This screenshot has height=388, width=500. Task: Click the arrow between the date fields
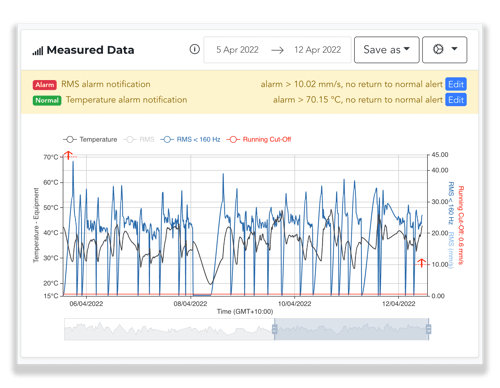coord(277,50)
